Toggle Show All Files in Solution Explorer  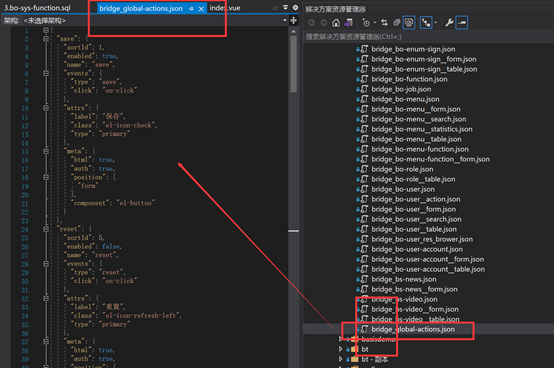click(x=409, y=23)
